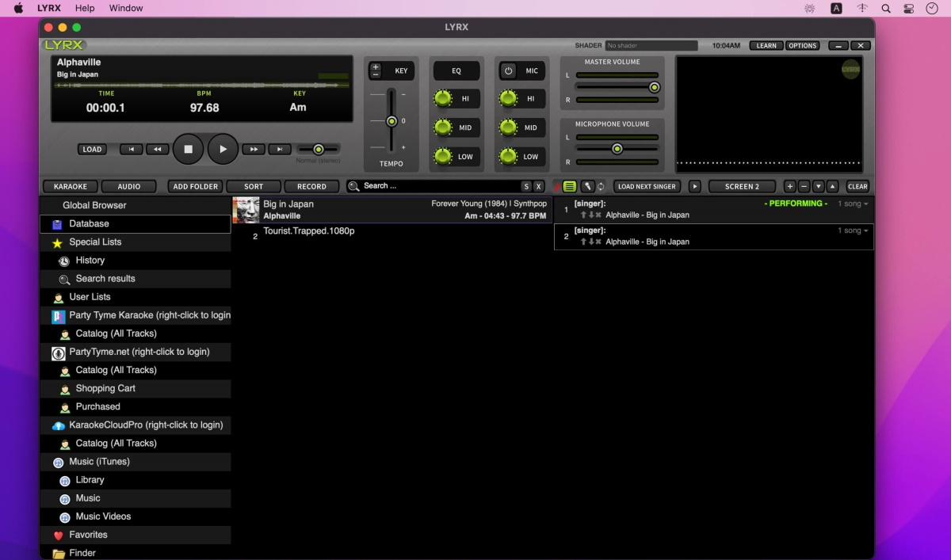Move singer up with up-triangle button

click(x=832, y=187)
